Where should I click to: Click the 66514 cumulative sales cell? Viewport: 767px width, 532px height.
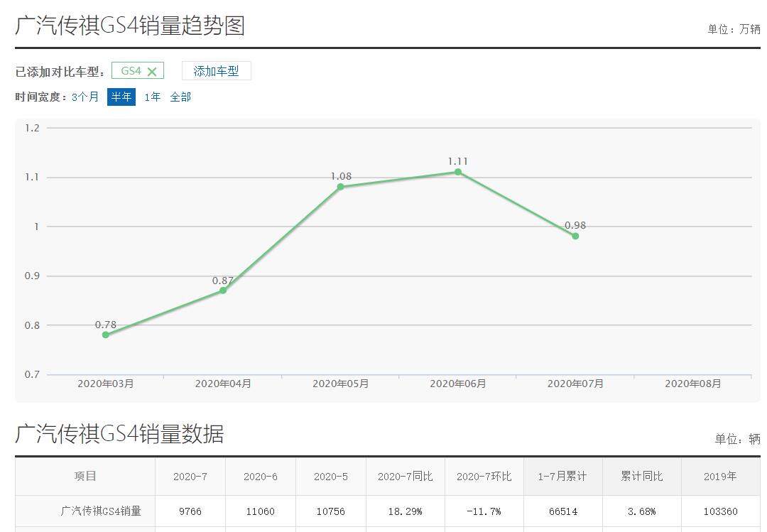(x=562, y=511)
